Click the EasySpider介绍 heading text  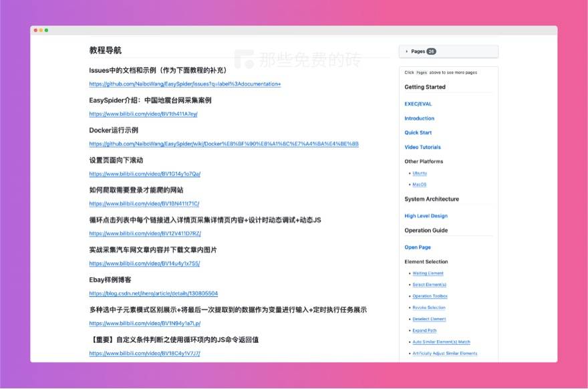pyautogui.click(x=150, y=100)
